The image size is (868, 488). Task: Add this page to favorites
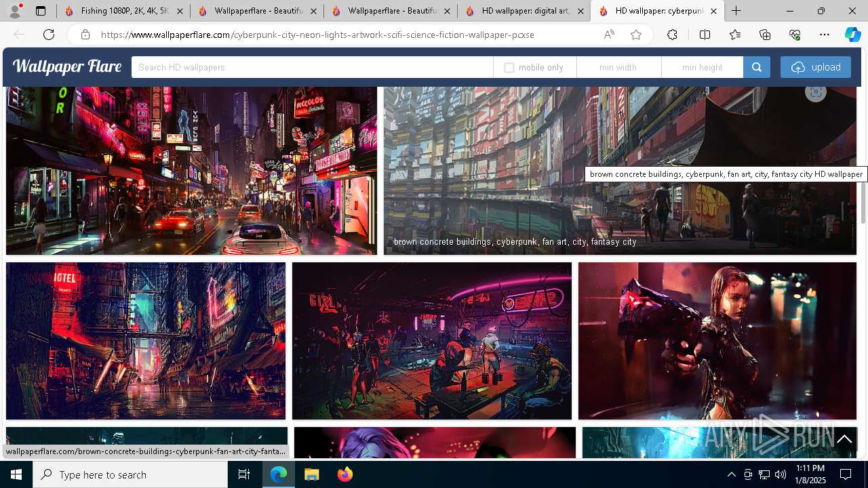coord(636,35)
